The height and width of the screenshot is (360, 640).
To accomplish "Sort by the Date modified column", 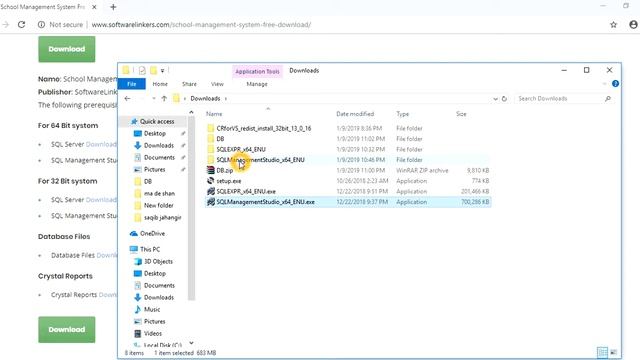I will coord(355,114).
